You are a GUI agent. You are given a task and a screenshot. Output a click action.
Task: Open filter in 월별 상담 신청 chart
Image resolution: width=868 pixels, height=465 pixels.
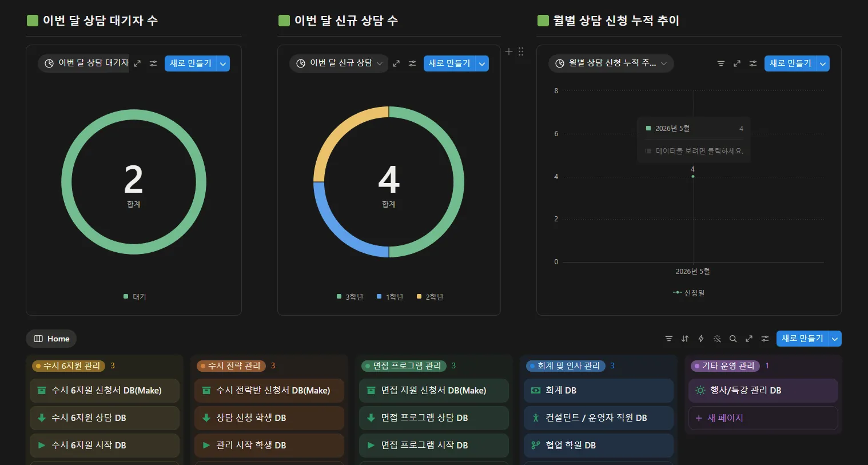pyautogui.click(x=721, y=63)
